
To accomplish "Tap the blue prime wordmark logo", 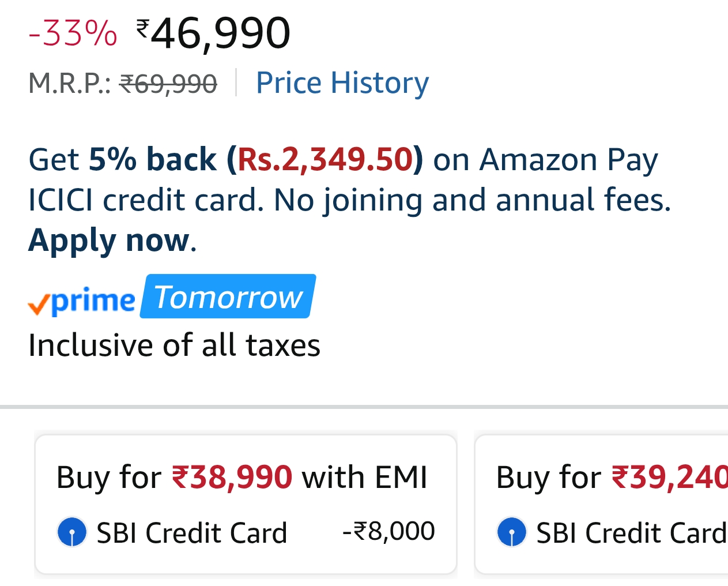I will [x=93, y=300].
